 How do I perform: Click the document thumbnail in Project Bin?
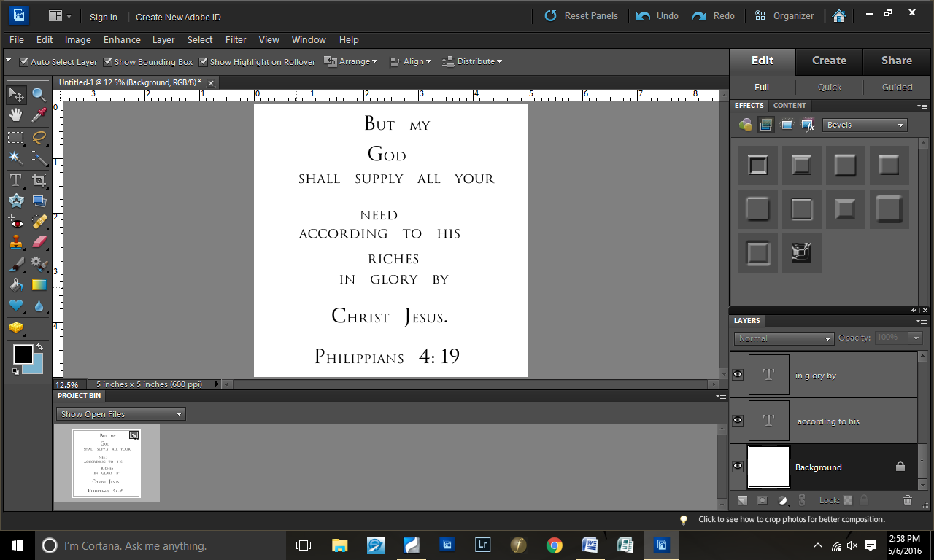106,463
